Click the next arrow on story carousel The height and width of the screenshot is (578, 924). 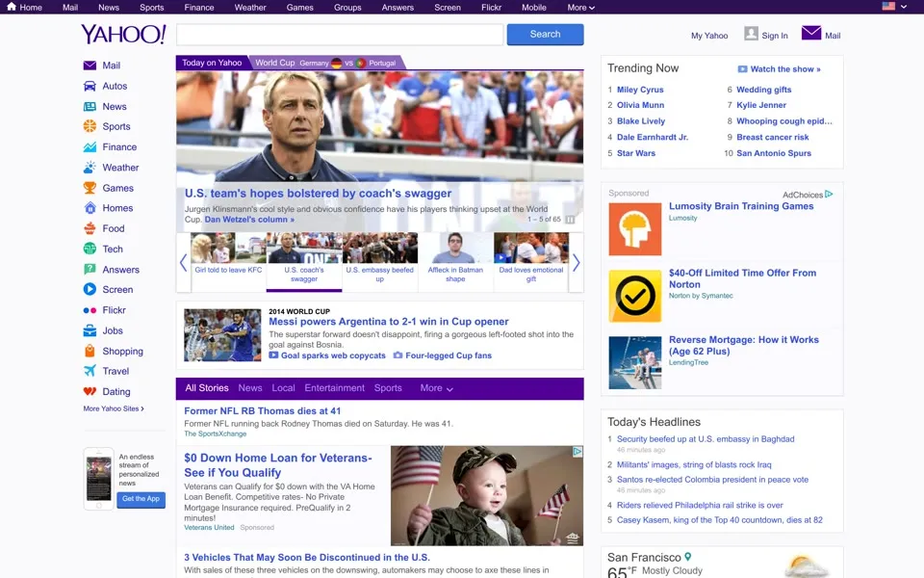pos(576,262)
